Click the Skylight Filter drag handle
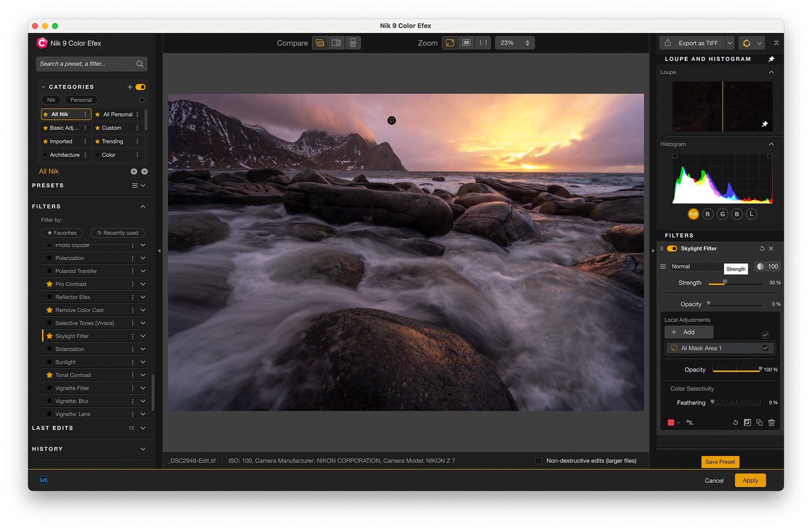 pos(661,249)
